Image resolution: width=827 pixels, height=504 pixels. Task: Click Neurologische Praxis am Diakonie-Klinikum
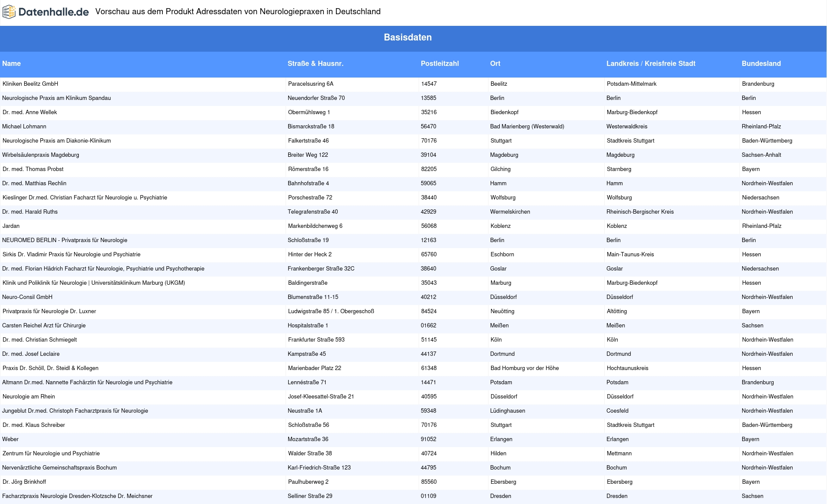click(x=57, y=141)
